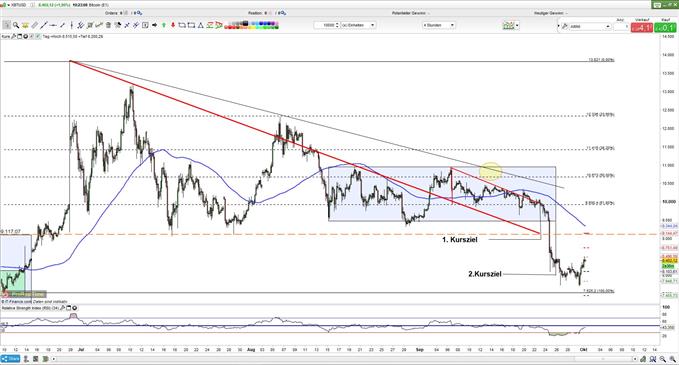Open RSI indicator settings wrench

tap(62, 308)
